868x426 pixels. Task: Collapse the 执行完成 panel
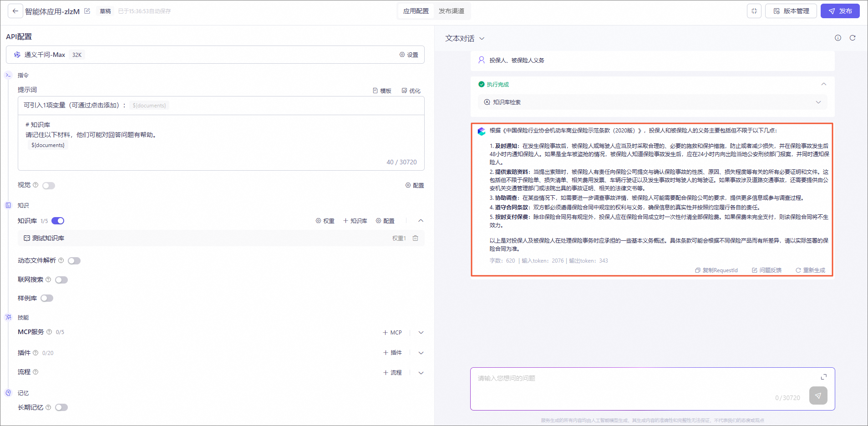click(823, 84)
